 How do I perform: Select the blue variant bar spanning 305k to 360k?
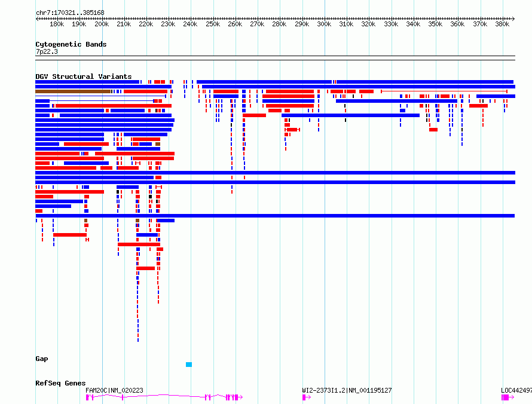coord(396,101)
